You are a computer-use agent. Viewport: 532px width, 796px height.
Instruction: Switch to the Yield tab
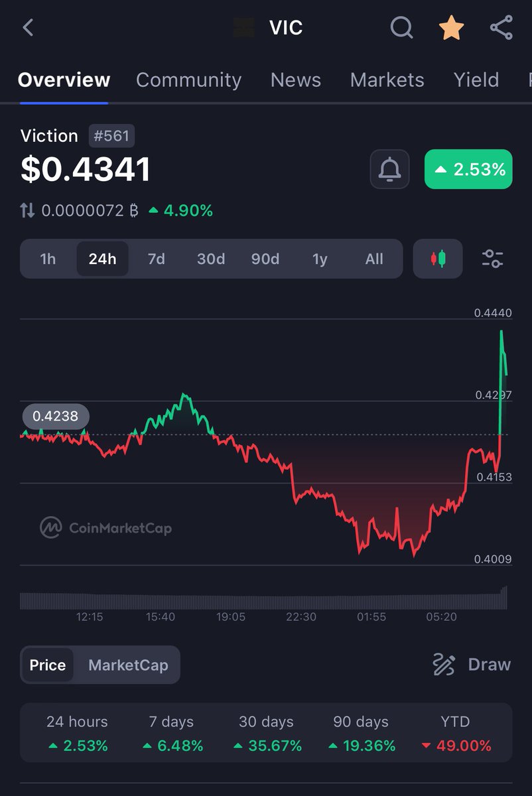(476, 80)
